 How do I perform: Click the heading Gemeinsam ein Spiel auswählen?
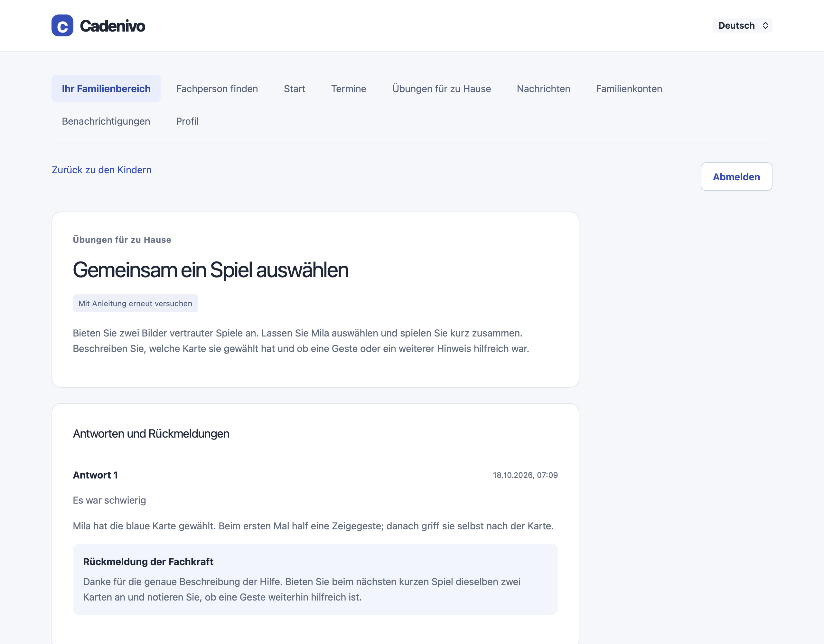211,270
